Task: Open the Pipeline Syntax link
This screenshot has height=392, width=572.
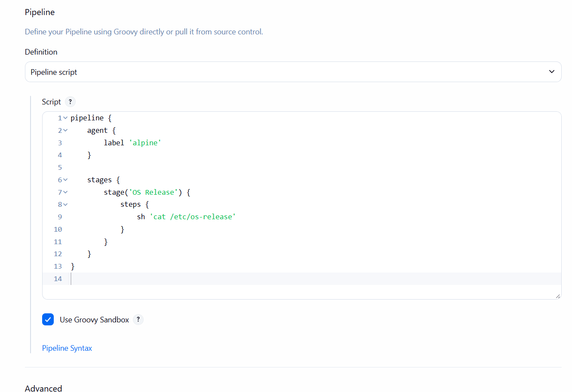Action: coord(67,348)
